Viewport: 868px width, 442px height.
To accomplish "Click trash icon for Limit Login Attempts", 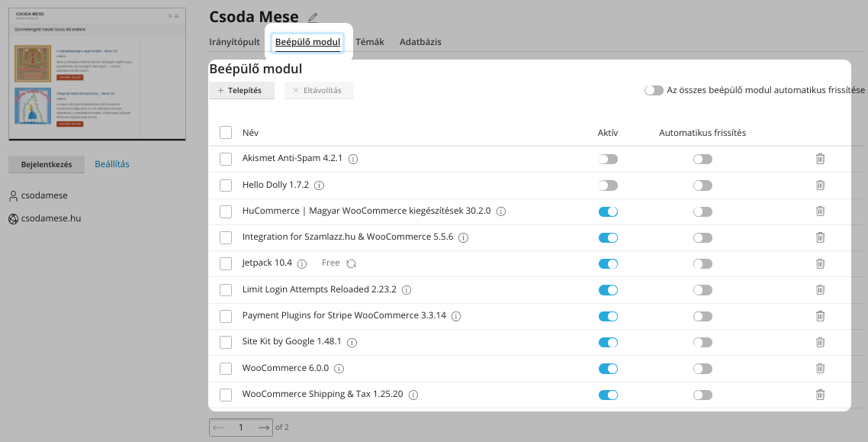I will point(821,289).
